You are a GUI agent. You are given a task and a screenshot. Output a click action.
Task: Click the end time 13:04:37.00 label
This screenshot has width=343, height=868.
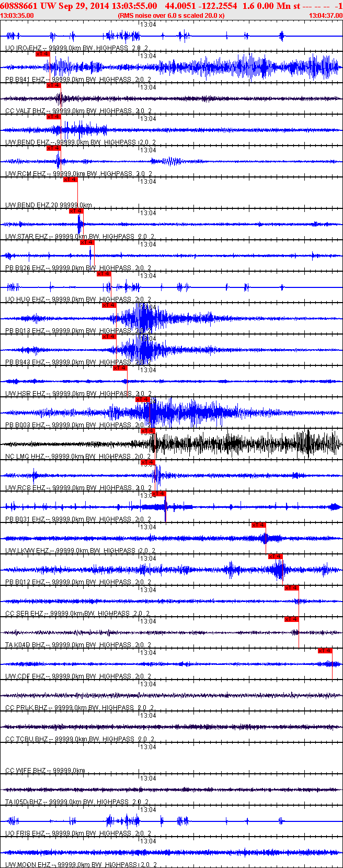[x=326, y=16]
